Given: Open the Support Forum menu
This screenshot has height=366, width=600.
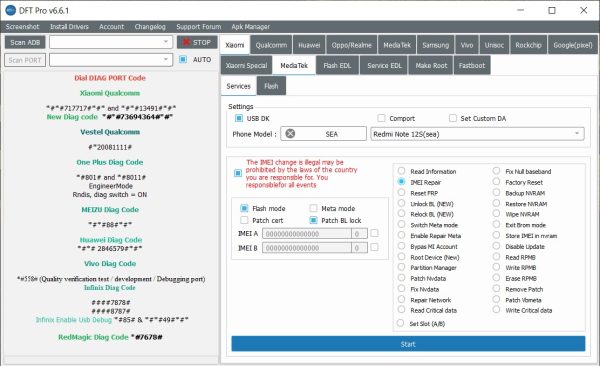Looking at the screenshot, I should pyautogui.click(x=199, y=27).
